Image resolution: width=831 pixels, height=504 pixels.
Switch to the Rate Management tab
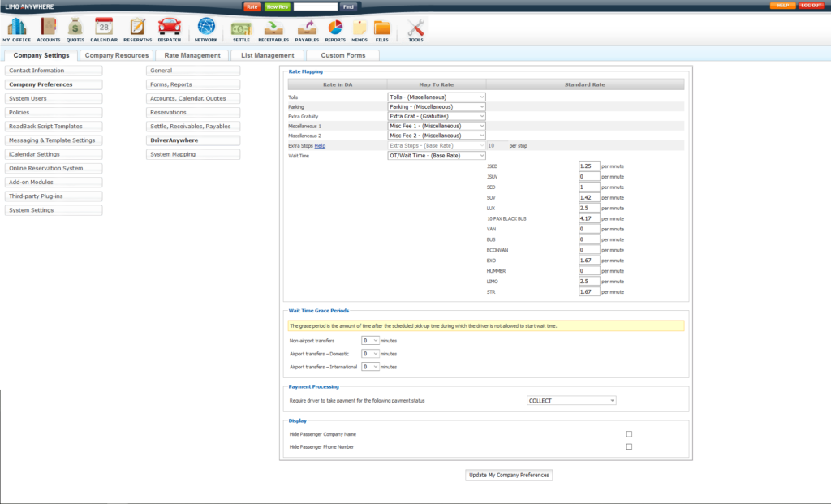tap(192, 55)
